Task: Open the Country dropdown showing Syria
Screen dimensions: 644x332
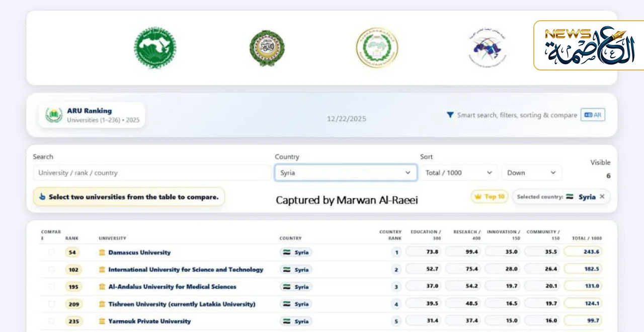Action: 345,173
